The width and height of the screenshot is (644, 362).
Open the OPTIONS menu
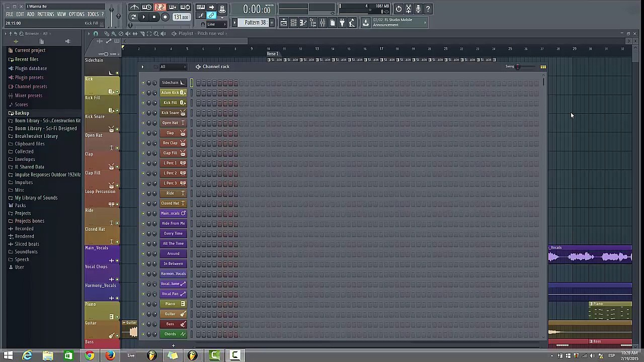(76, 14)
